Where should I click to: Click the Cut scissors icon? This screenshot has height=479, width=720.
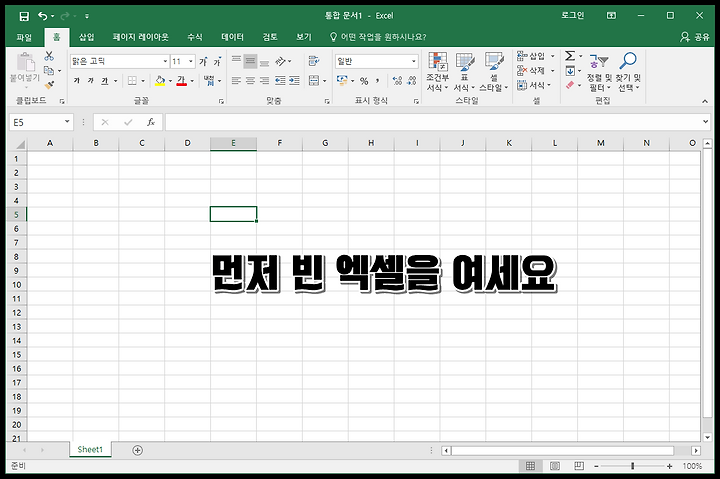(x=49, y=56)
